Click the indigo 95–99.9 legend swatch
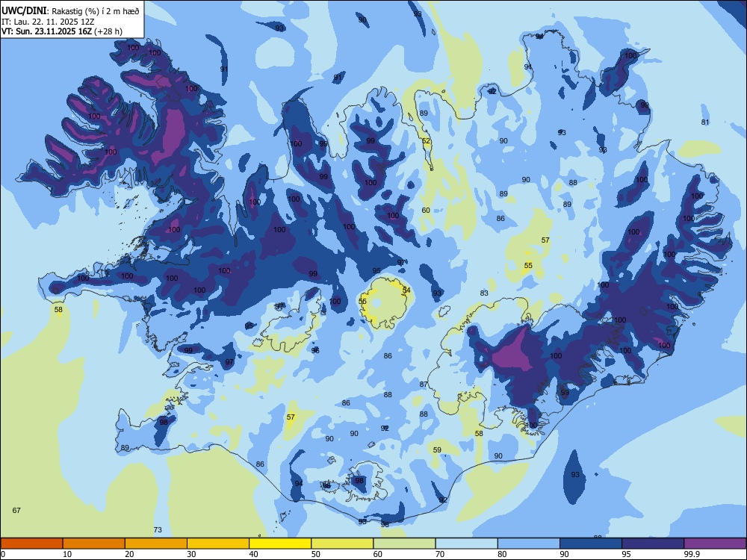 pos(653,544)
